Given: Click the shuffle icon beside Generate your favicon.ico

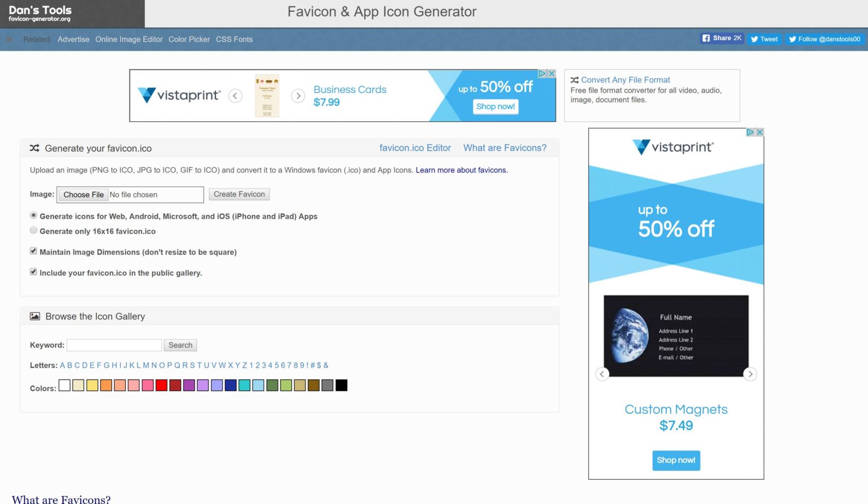Looking at the screenshot, I should pos(34,148).
